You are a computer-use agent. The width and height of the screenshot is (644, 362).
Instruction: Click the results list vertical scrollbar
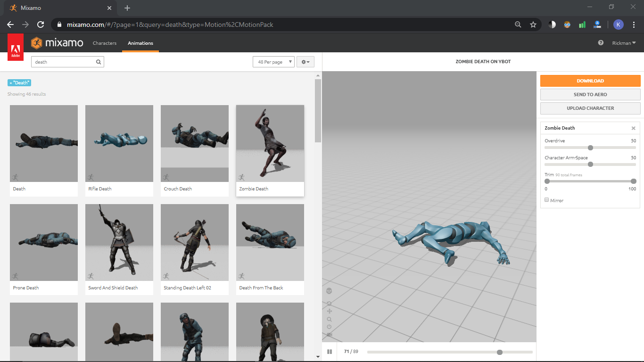[318, 111]
